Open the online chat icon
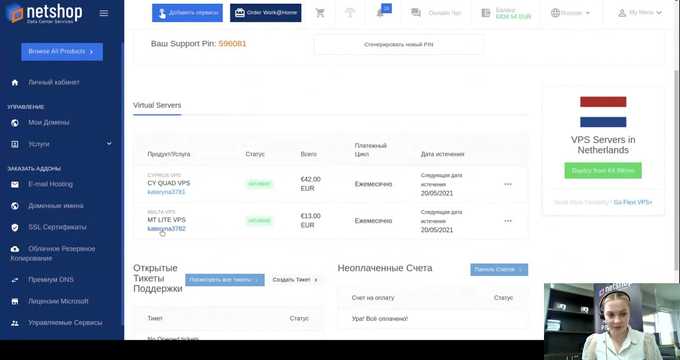The width and height of the screenshot is (680, 360). coord(415,13)
